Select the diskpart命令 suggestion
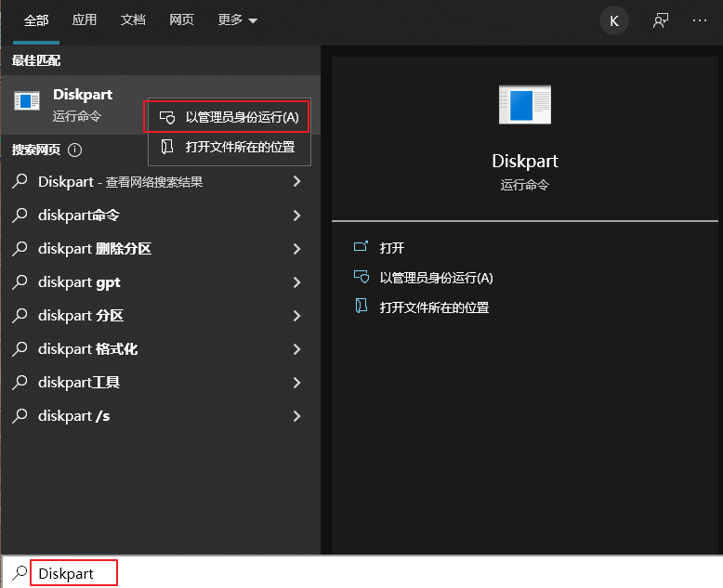This screenshot has width=723, height=588. click(160, 216)
